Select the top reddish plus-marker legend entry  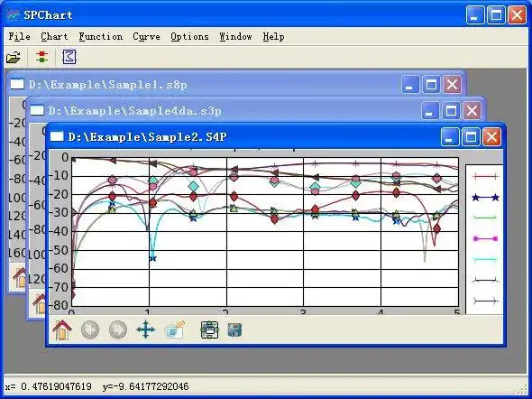coord(485,176)
